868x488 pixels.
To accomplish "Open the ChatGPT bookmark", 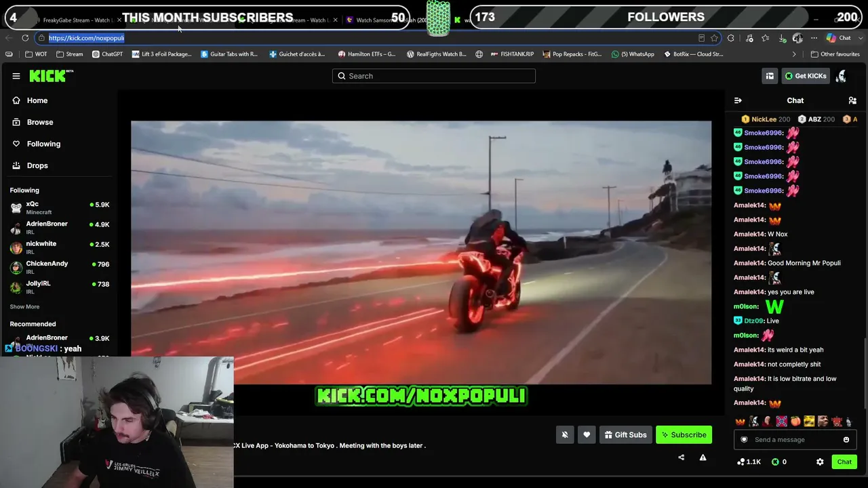I will pyautogui.click(x=107, y=54).
